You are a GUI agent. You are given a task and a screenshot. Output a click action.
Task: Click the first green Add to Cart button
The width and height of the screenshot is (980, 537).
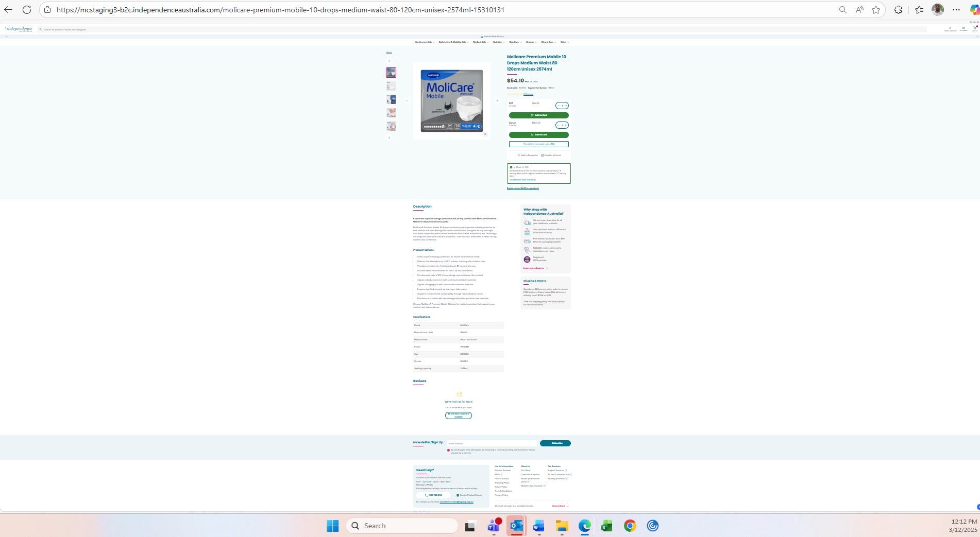click(x=538, y=115)
